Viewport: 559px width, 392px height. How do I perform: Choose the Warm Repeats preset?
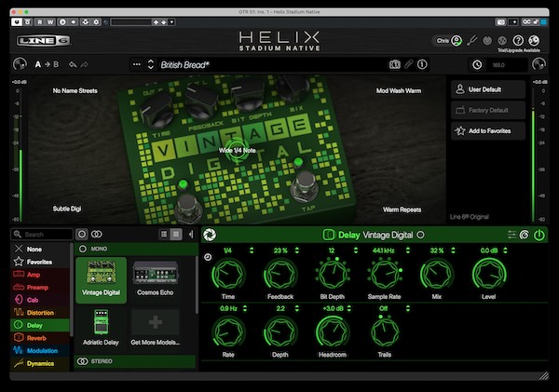pos(402,210)
